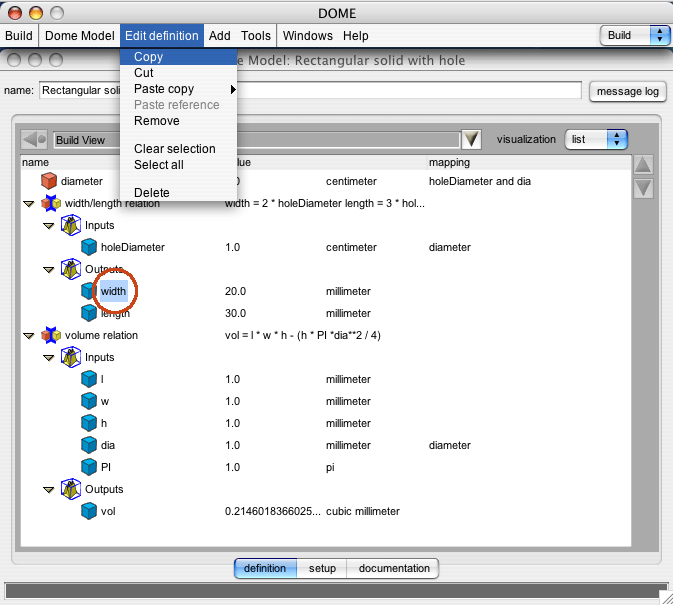The height and width of the screenshot is (605, 673).
Task: Open the Tools menu
Action: point(256,36)
